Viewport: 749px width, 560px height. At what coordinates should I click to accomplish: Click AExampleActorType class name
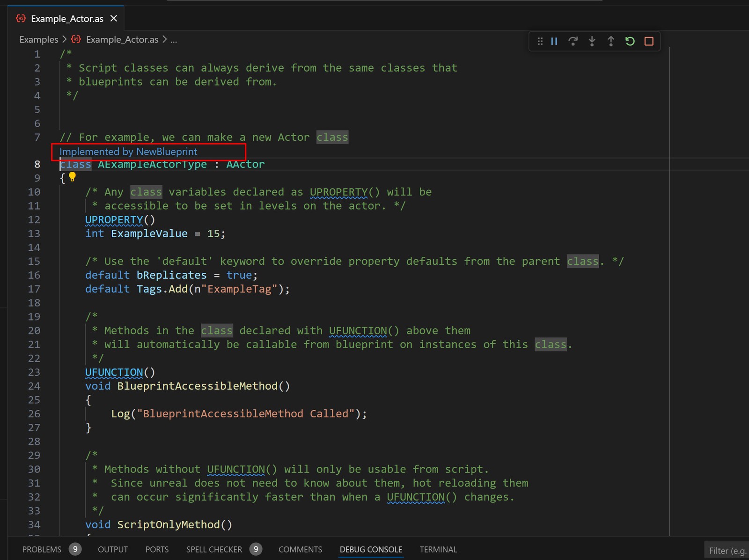click(152, 164)
